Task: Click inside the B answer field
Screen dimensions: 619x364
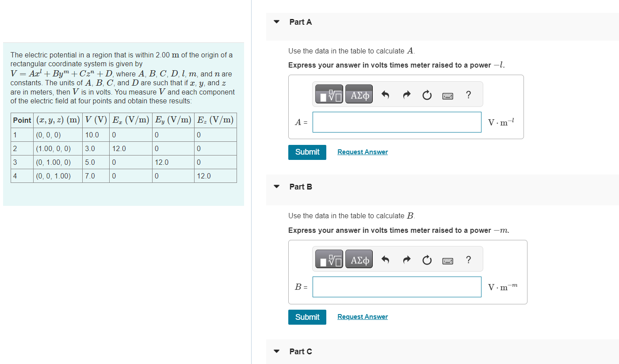Action: click(x=397, y=287)
